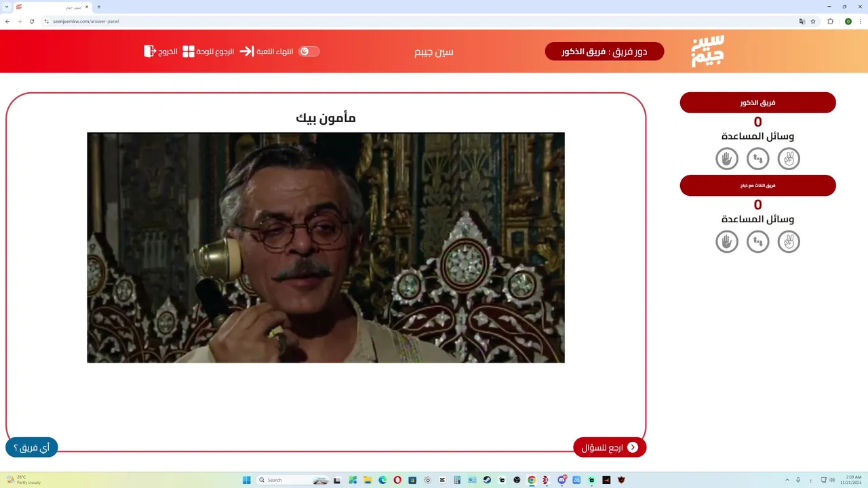Open the weather widget on the taskbar
The width and height of the screenshot is (868, 488).
tap(24, 480)
